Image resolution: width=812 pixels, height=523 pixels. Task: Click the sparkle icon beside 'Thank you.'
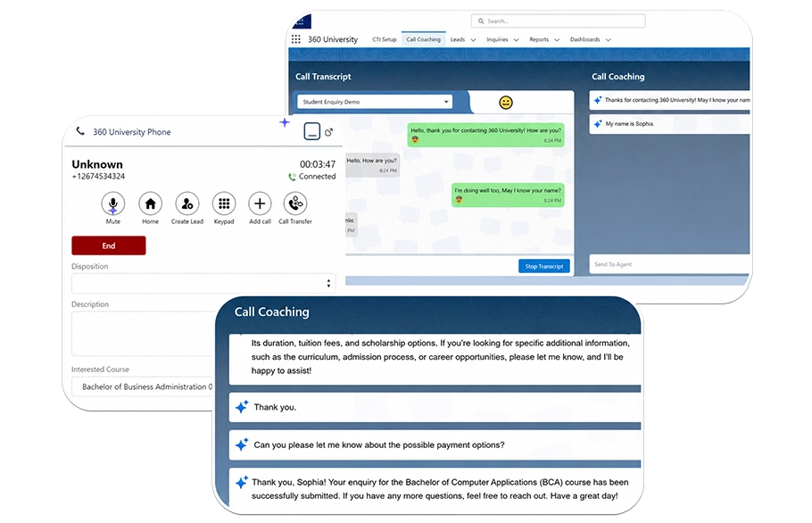pos(242,407)
